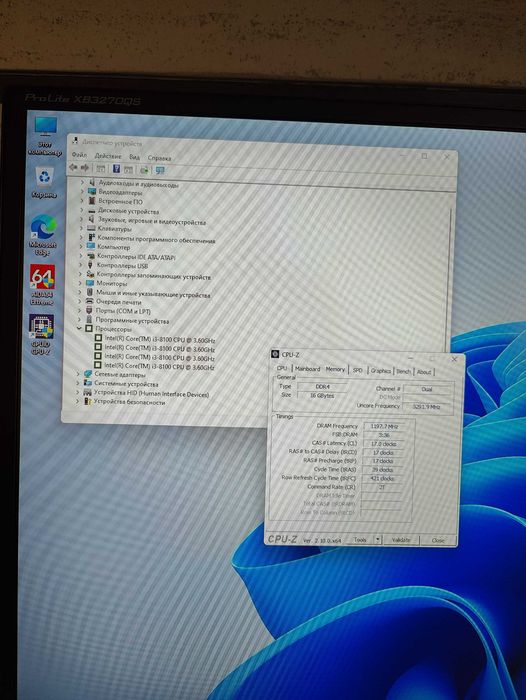
Task: Click the DRAM Frequency value 1197.7 MHz
Action: (x=384, y=426)
